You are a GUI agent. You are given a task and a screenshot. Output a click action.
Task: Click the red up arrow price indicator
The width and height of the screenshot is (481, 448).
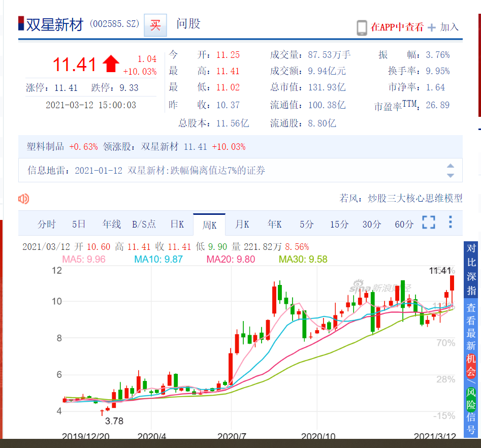click(111, 64)
